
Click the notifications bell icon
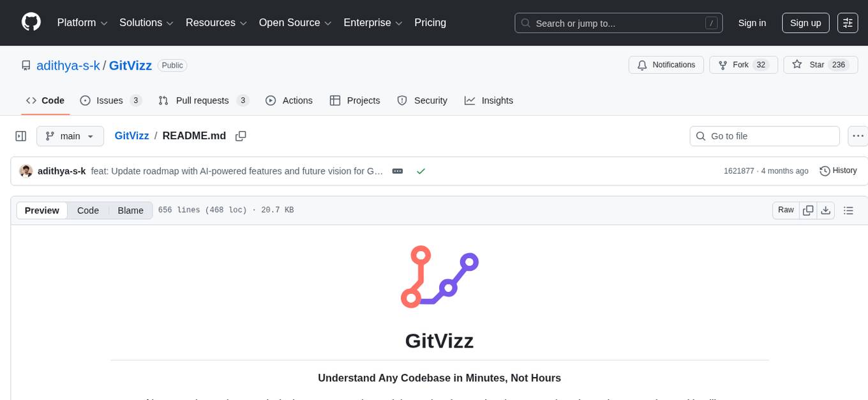642,65
